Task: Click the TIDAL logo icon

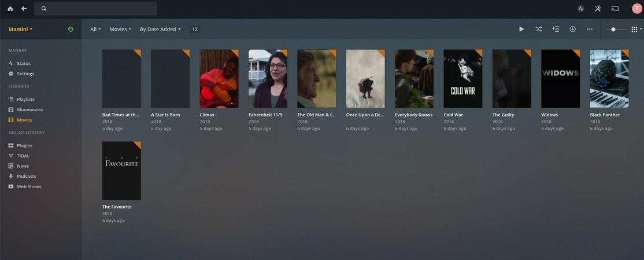Action: 11,156
